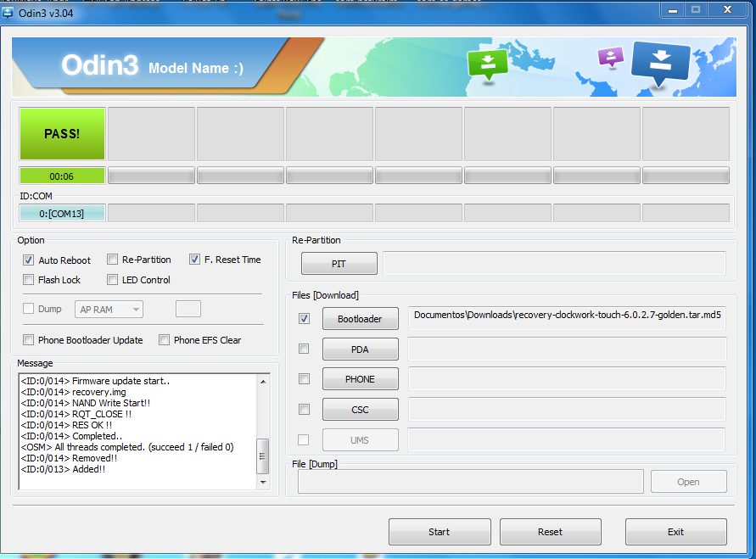This screenshot has height=559, width=756.
Task: Click the 'RQT_CLOSE !!' log line
Action: 76,414
